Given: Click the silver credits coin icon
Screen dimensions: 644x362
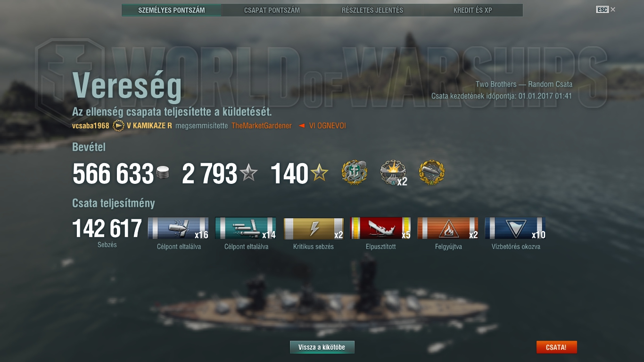Looking at the screenshot, I should 163,173.
